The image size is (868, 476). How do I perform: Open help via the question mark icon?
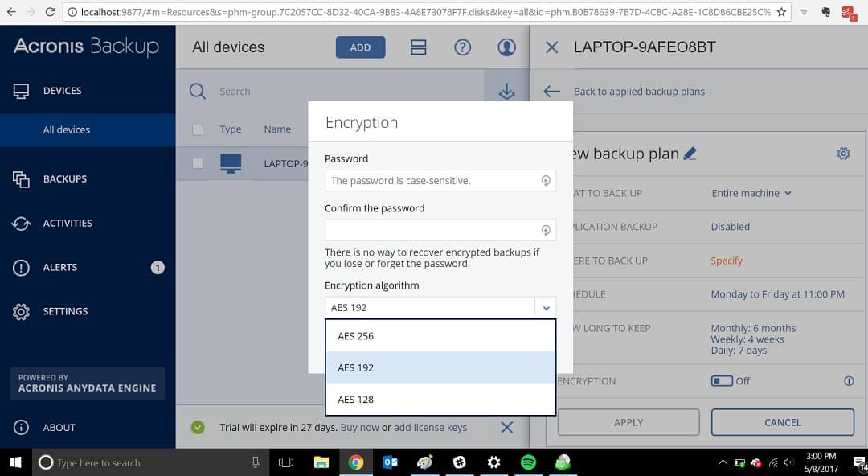tap(462, 47)
